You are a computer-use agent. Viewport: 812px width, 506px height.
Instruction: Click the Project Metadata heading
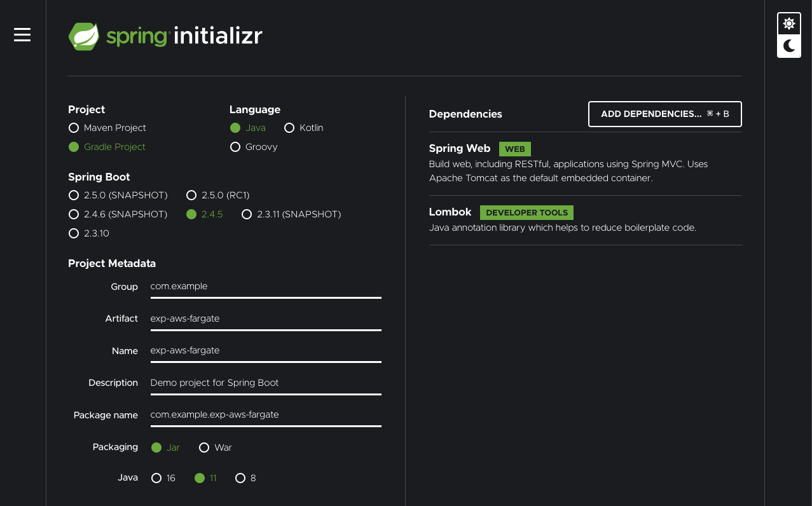112,263
